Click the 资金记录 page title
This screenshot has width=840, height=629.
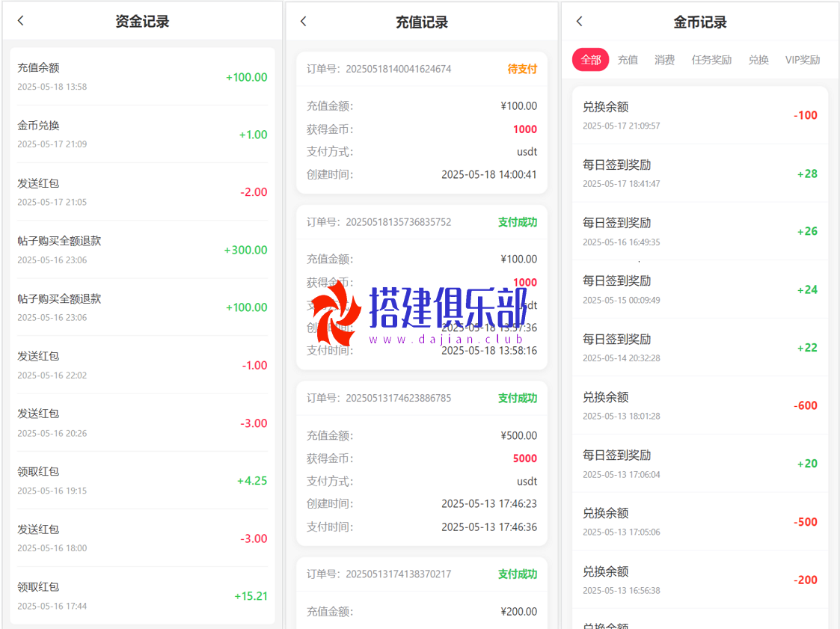pos(143,22)
